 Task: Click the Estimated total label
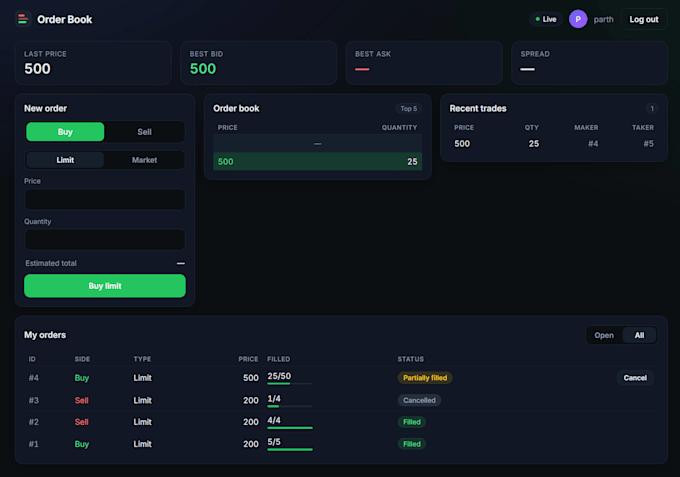[x=51, y=263]
